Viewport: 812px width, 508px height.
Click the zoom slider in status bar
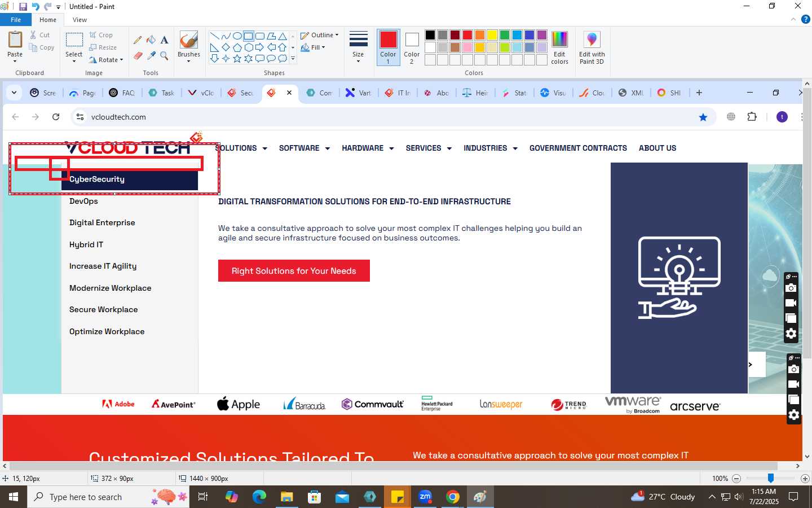point(770,478)
